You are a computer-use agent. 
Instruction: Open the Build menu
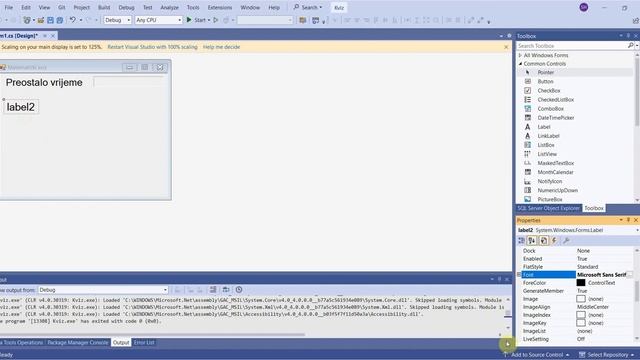coord(104,7)
